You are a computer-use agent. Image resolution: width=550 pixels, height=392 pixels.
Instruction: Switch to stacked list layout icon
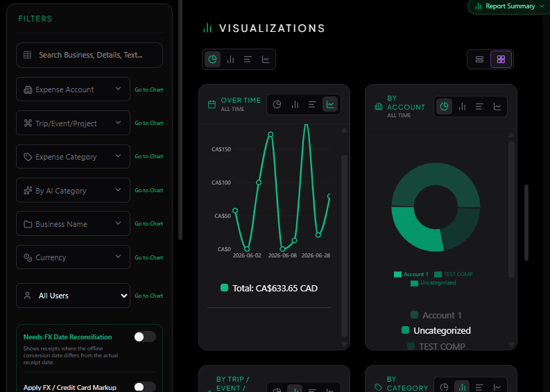coord(479,59)
